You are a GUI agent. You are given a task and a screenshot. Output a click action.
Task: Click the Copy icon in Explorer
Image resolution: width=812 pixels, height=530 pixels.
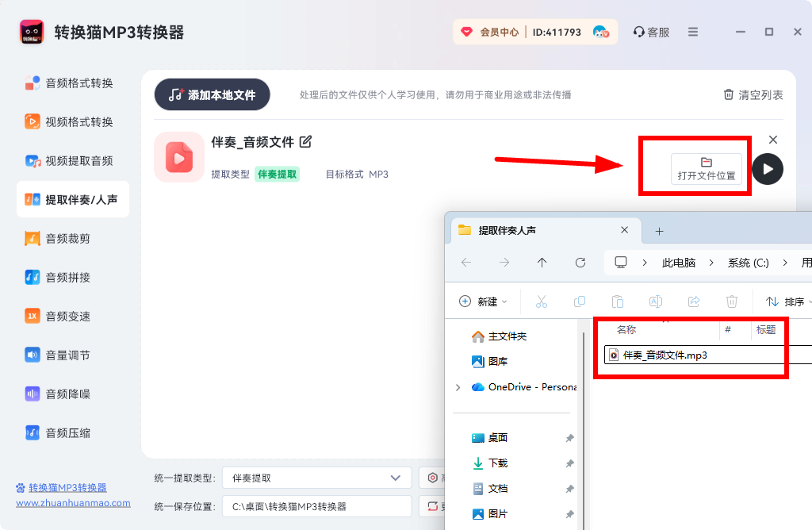point(580,301)
